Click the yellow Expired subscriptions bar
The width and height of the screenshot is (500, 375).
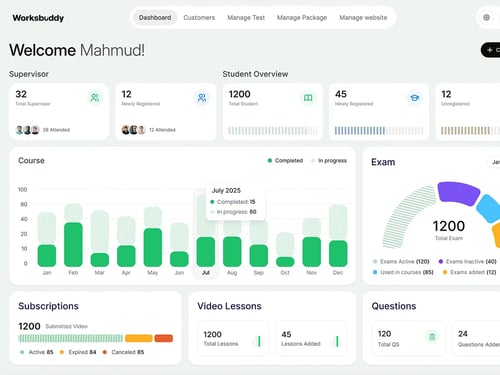tap(139, 338)
